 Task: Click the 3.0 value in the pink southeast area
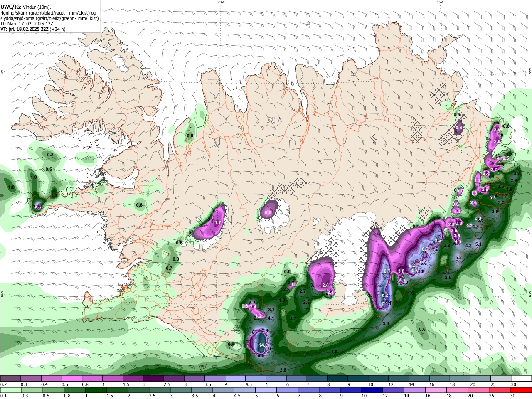pos(401,271)
